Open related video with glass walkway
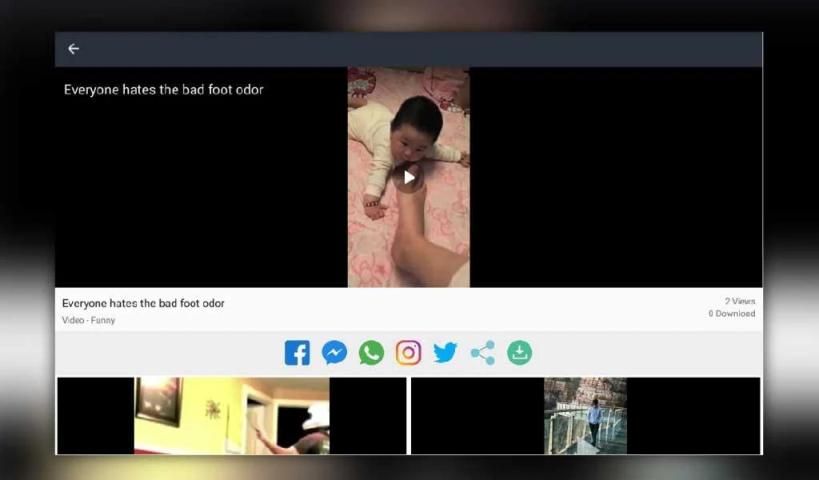 click(x=585, y=415)
